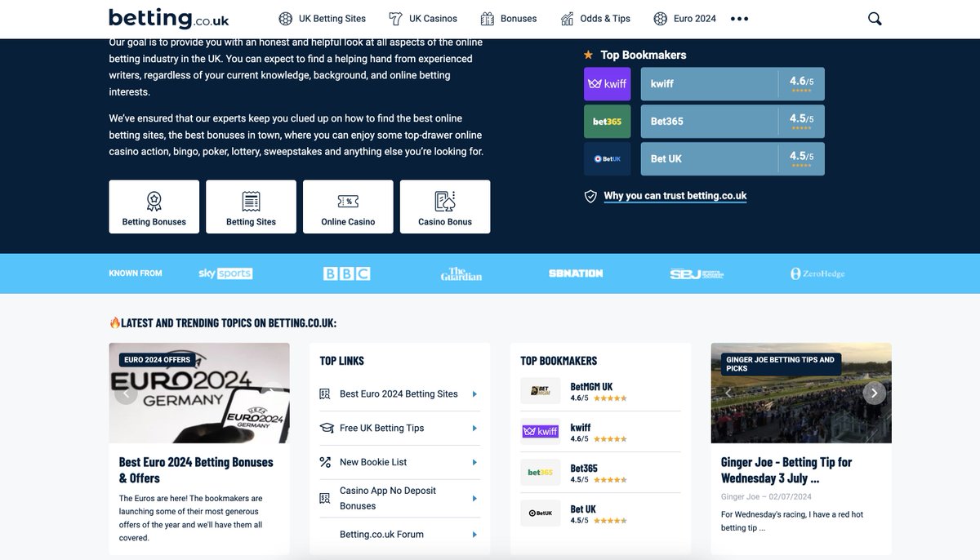
Task: Click the SBJ logo
Action: coord(697,273)
